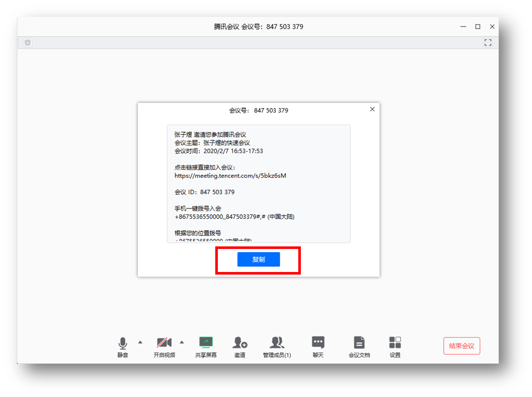Turn on camera via 开启视频
The width and height of the screenshot is (532, 397).
coord(164,346)
